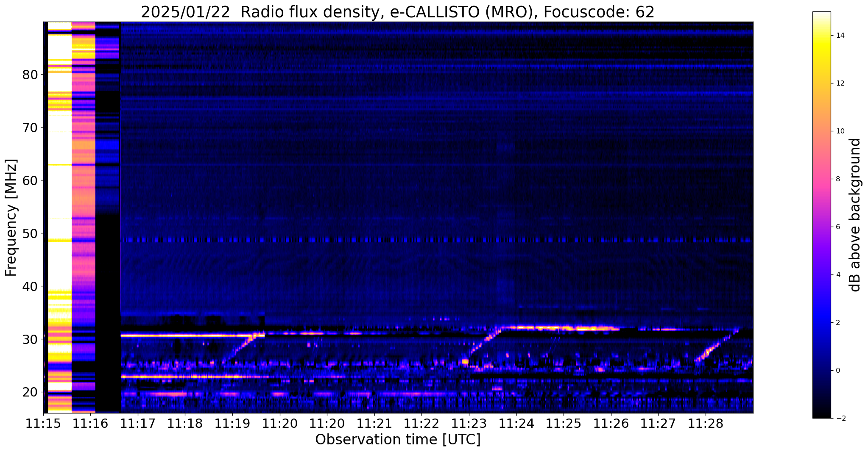Click the plot title text
This screenshot has height=452, width=868.
(398, 12)
